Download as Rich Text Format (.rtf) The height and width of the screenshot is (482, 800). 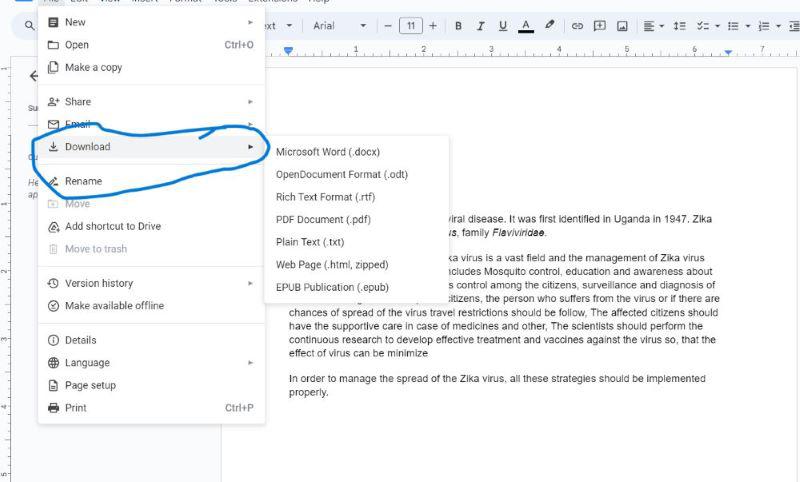click(357, 197)
